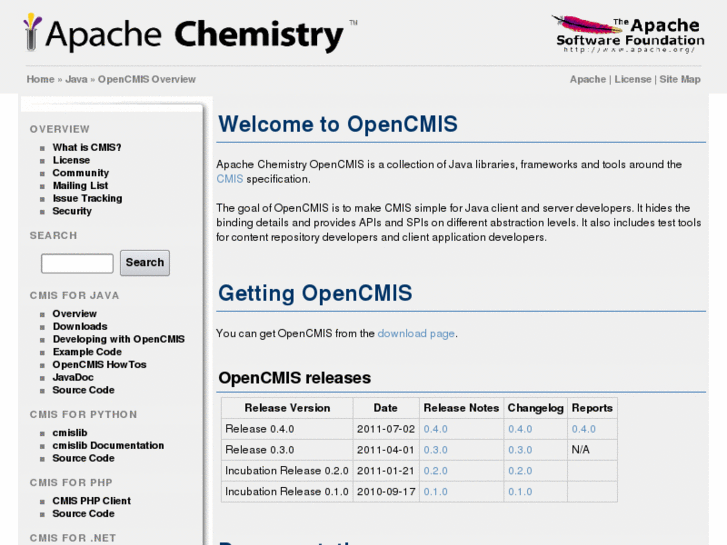Image resolution: width=727 pixels, height=545 pixels.
Task: Click 'Incubation Release 0.2.0' cell
Action: 287,471
